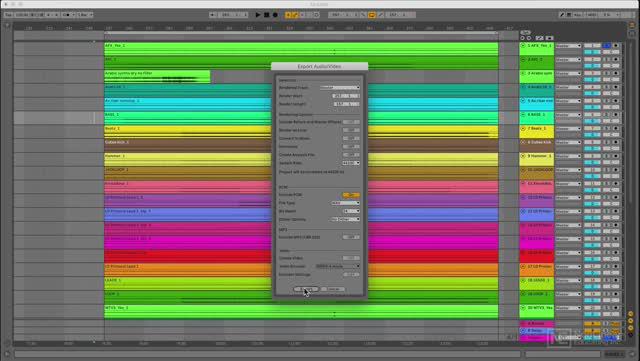The width and height of the screenshot is (640, 361).
Task: Arm track 6 BASS_1 for recording
Action: tap(616, 115)
